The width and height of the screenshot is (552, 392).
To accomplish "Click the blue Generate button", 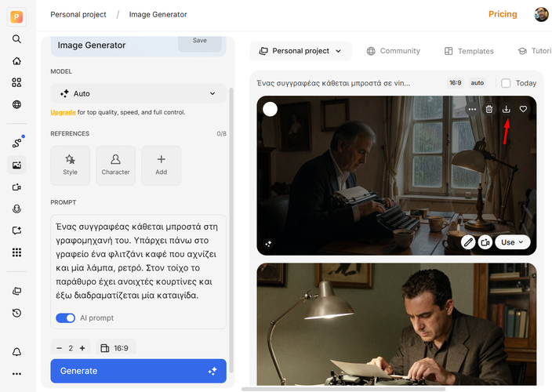I will pyautogui.click(x=138, y=371).
